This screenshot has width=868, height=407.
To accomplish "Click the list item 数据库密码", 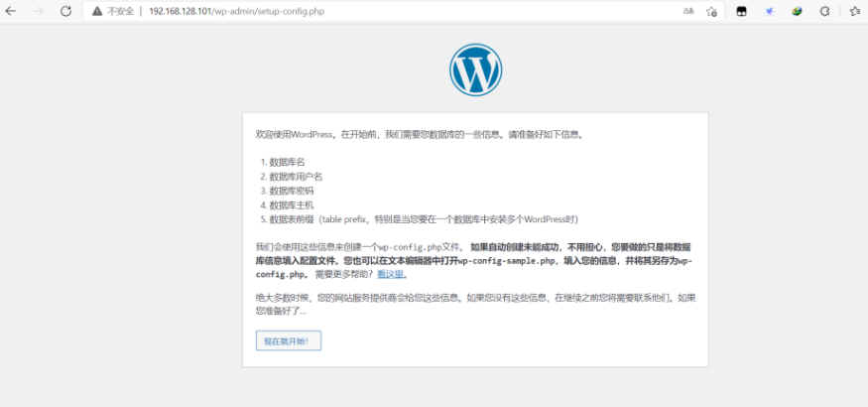I will [x=292, y=191].
